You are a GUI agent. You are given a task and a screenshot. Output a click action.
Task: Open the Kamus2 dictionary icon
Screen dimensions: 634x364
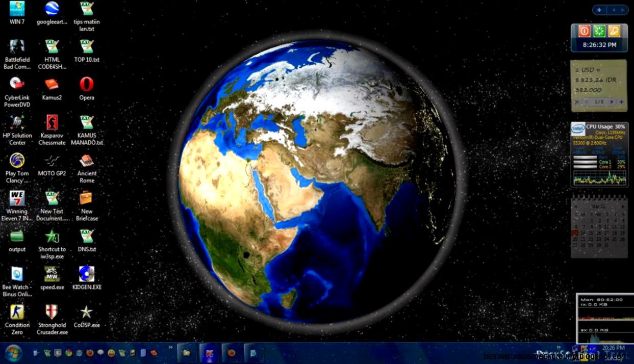tap(52, 89)
